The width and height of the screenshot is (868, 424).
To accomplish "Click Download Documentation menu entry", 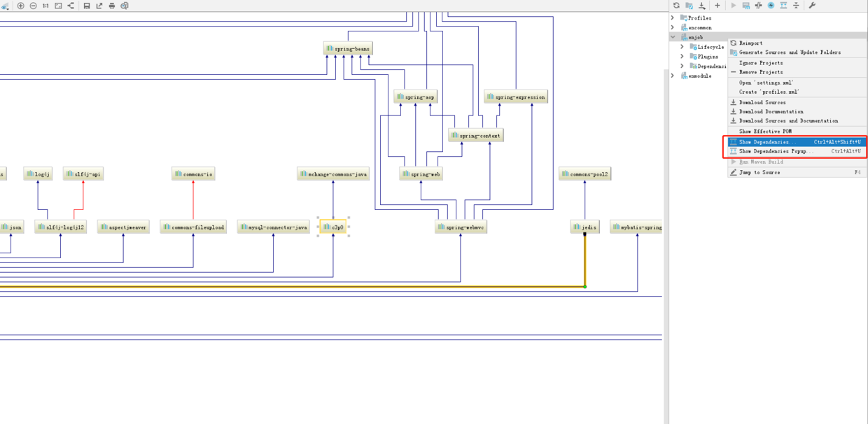I will tap(797, 111).
